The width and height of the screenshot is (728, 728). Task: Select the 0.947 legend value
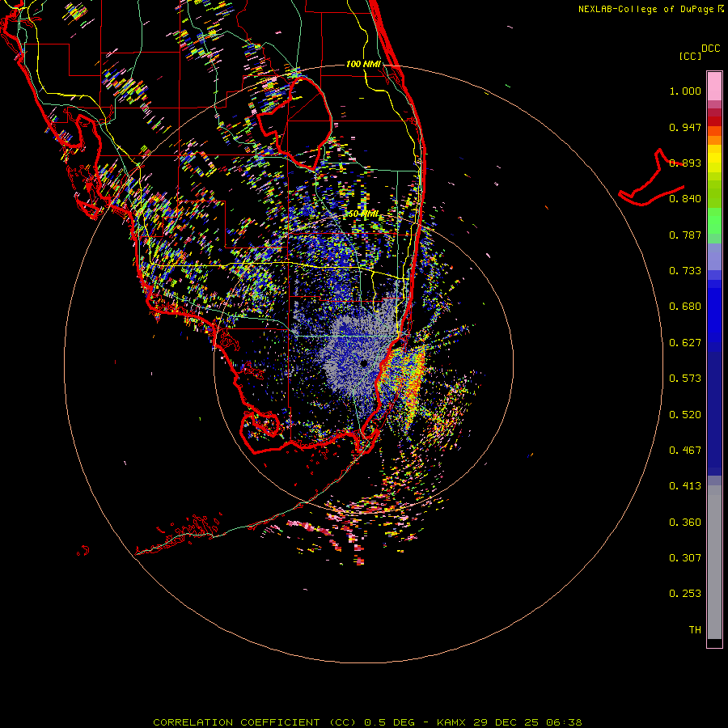pos(685,127)
